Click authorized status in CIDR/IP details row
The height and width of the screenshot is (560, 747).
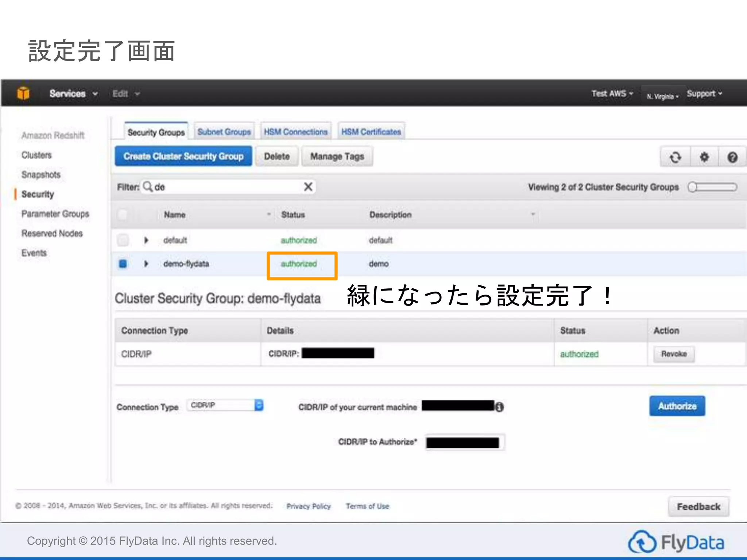tap(579, 354)
